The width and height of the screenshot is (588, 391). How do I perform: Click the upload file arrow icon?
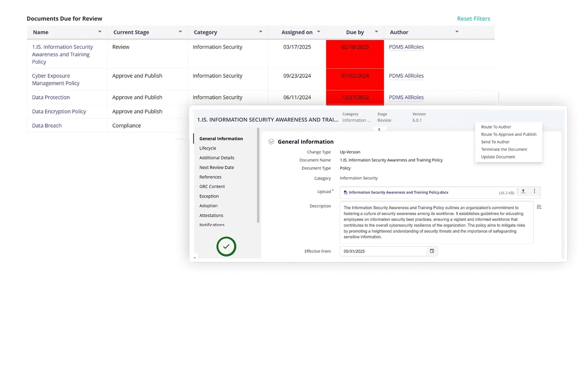point(523,191)
